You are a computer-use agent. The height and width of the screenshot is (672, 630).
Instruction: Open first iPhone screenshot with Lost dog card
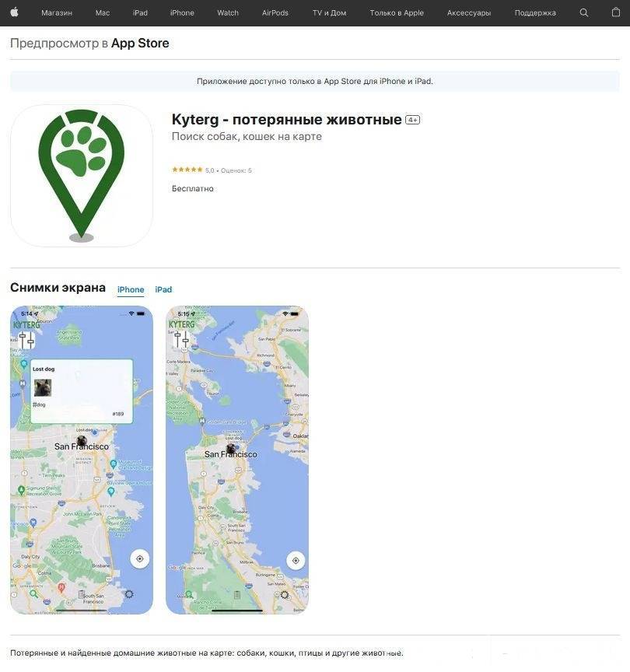[82, 460]
